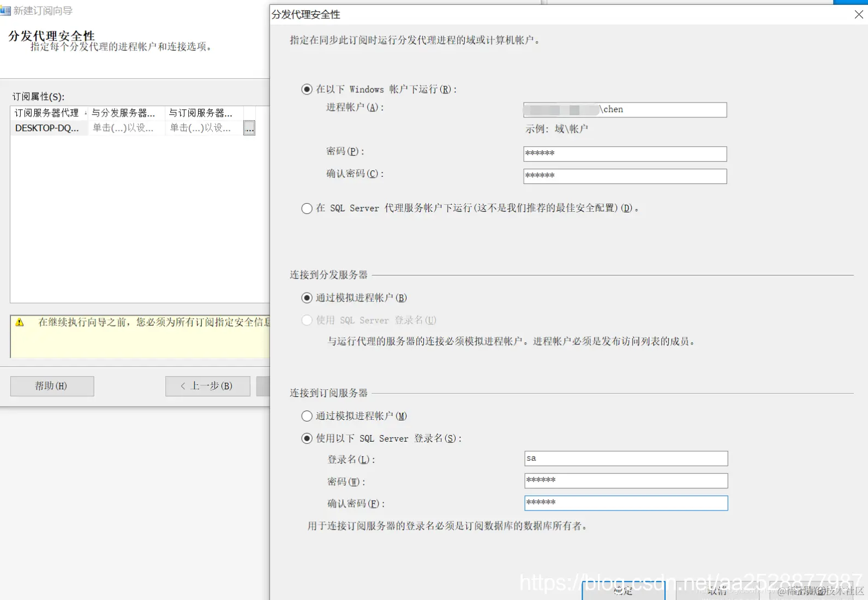Screen dimensions: 868x600
Task: Choose impersonate process account for distributor connection
Action: pyautogui.click(x=307, y=298)
